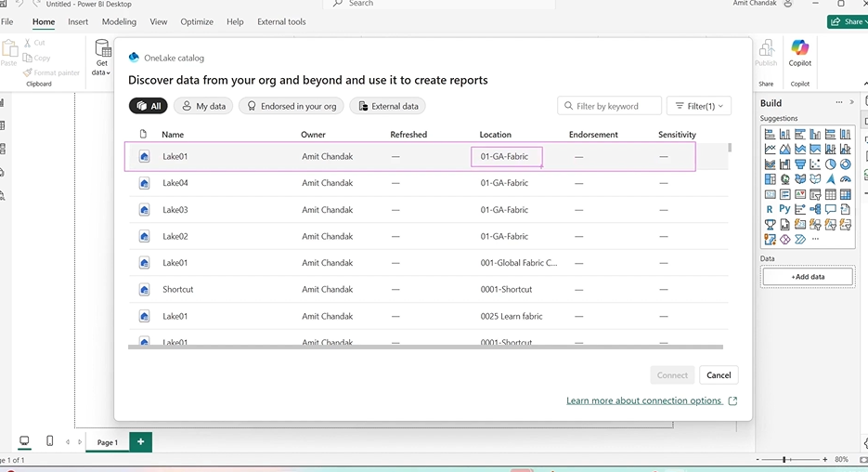The width and height of the screenshot is (868, 472).
Task: Toggle Endorsed in your org filter
Action: (291, 106)
